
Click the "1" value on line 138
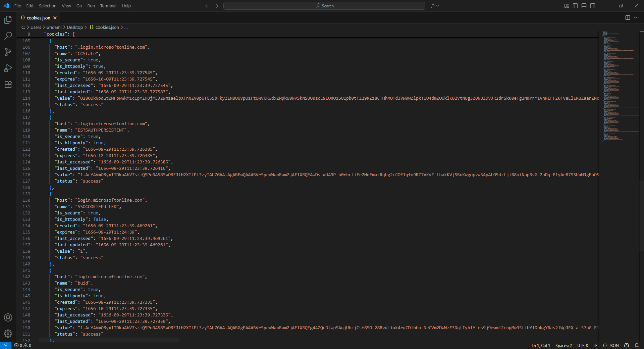[82, 251]
